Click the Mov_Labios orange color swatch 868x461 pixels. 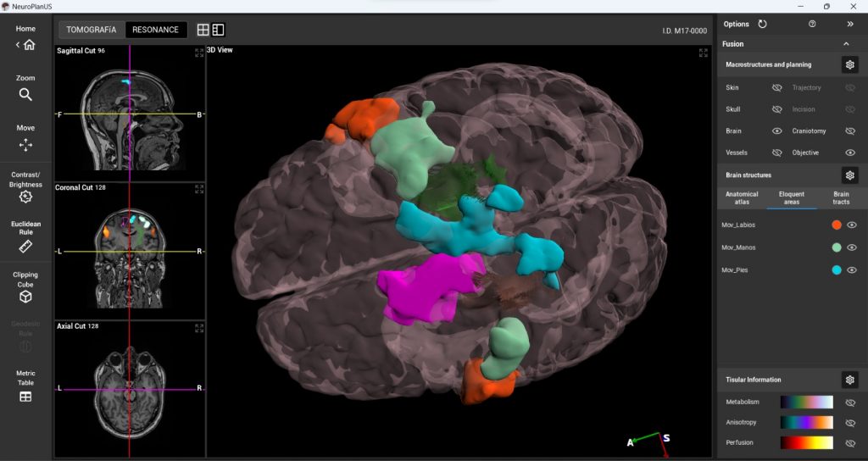(x=837, y=225)
